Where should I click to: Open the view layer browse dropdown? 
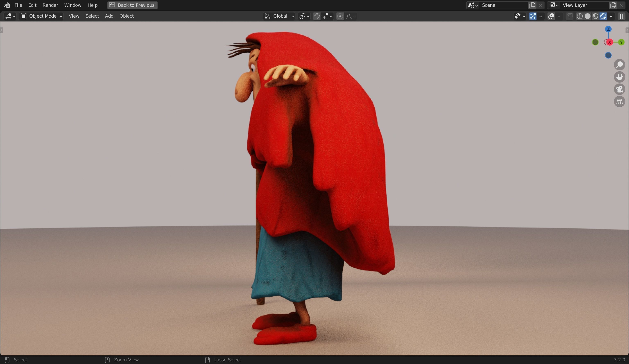pos(553,5)
